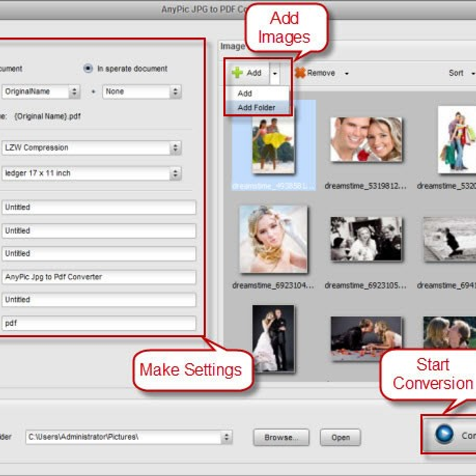The height and width of the screenshot is (476, 476).
Task: Select the dreamstime_6923105 black-and-white thumbnail
Action: click(365, 239)
